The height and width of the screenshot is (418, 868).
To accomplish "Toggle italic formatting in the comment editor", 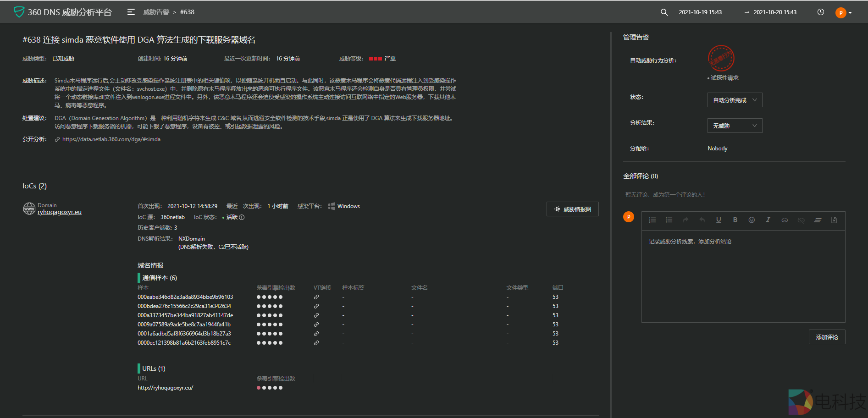I will tap(768, 220).
